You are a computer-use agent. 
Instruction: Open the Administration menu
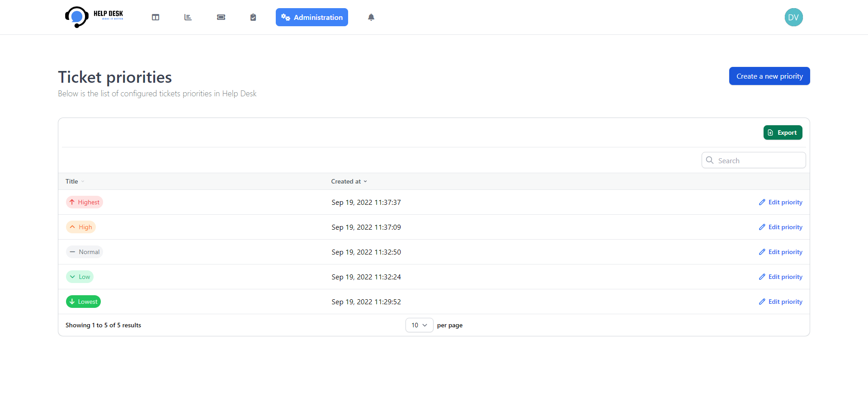[312, 17]
